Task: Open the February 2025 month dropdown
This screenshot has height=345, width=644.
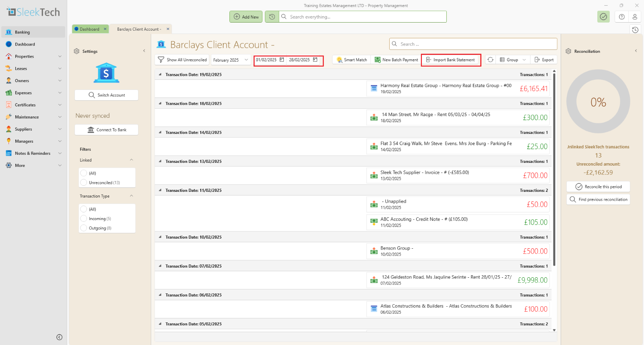Action: [231, 60]
